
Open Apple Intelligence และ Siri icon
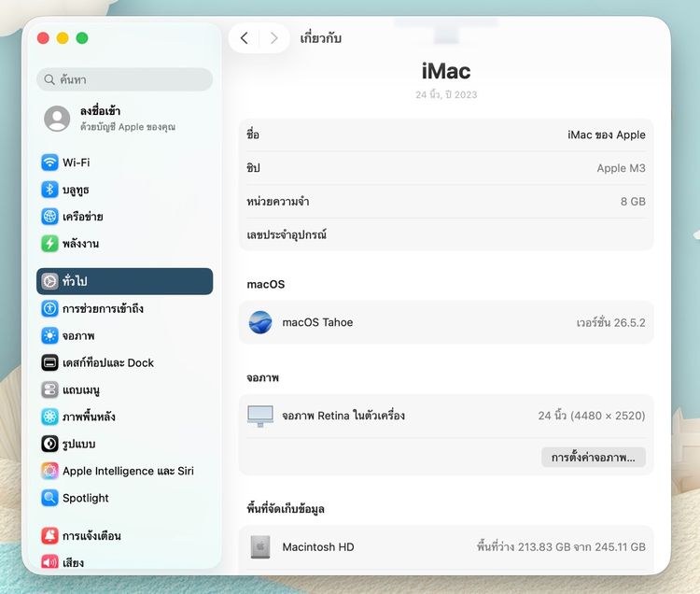[49, 471]
